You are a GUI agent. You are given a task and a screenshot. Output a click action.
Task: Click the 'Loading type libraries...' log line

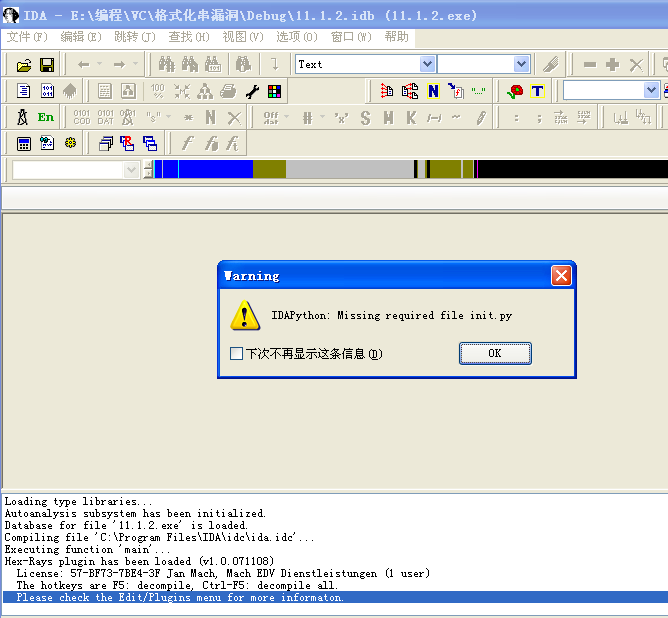tap(78, 502)
